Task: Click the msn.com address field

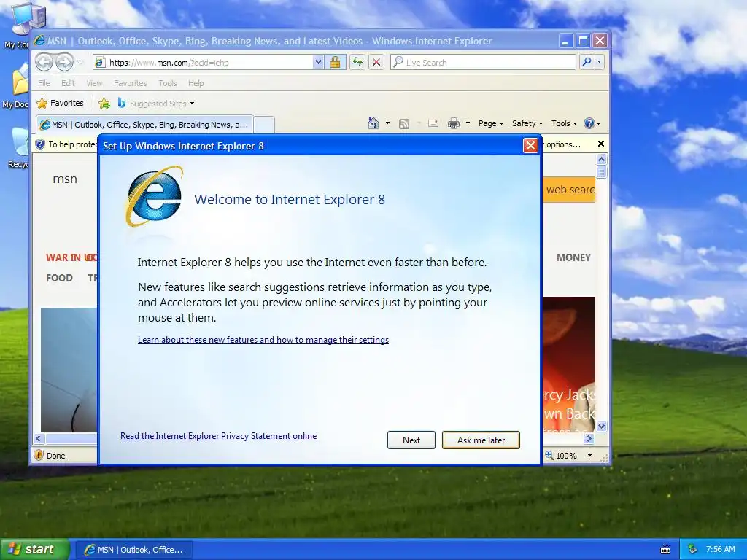Action: (x=204, y=63)
